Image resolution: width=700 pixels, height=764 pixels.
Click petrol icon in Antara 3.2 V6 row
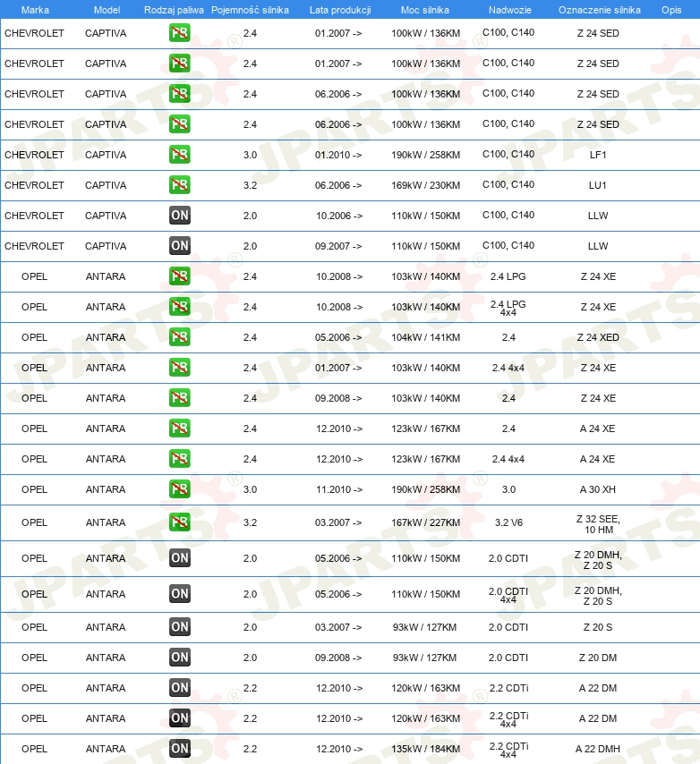179,522
